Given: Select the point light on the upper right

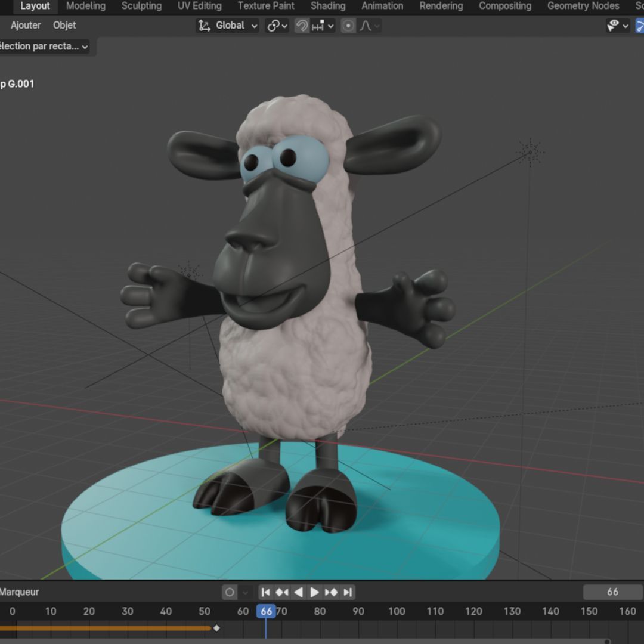Looking at the screenshot, I should (530, 153).
